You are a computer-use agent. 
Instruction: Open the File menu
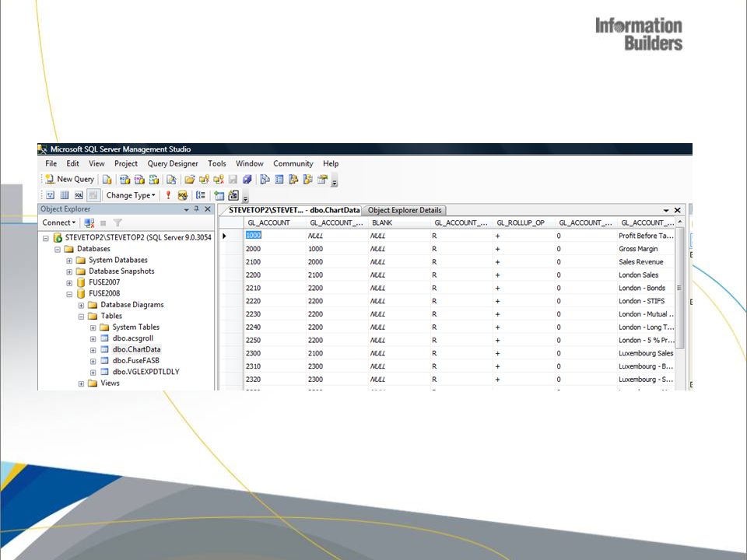pos(51,163)
